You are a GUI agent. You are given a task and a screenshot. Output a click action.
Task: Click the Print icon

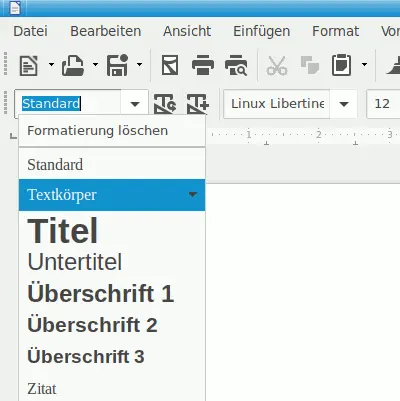coord(203,65)
